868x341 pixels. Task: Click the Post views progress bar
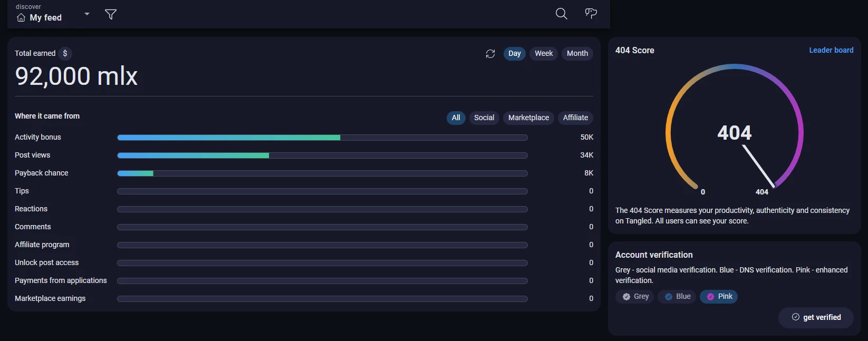322,155
